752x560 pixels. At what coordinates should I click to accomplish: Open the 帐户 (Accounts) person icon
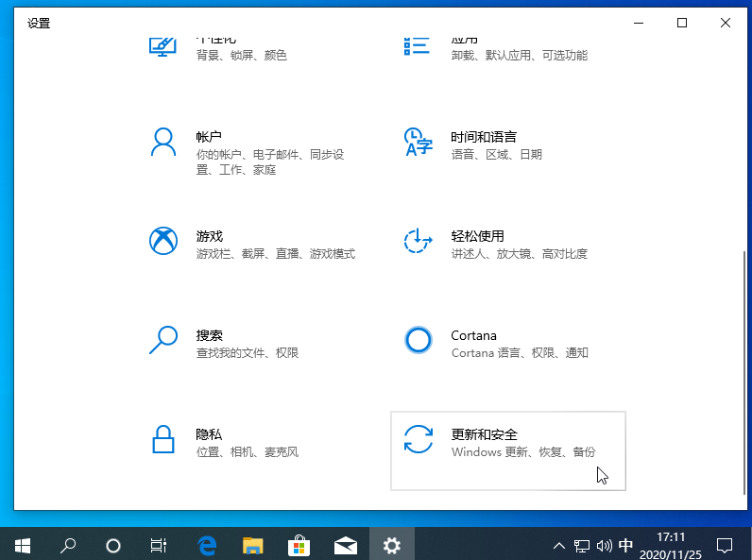[163, 143]
